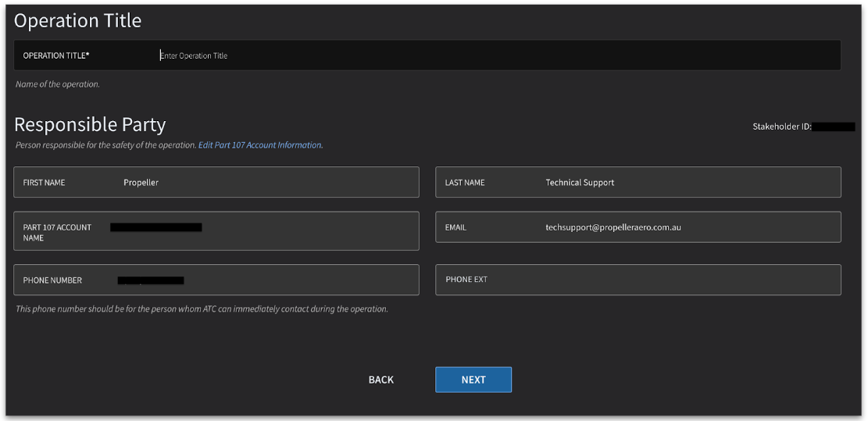868x421 pixels.
Task: Click the BACK button
Action: [x=380, y=380]
